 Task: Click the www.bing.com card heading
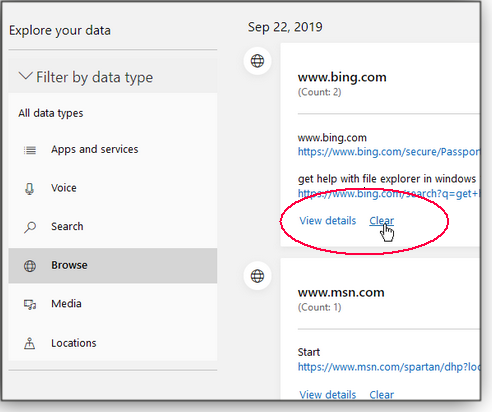(342, 77)
